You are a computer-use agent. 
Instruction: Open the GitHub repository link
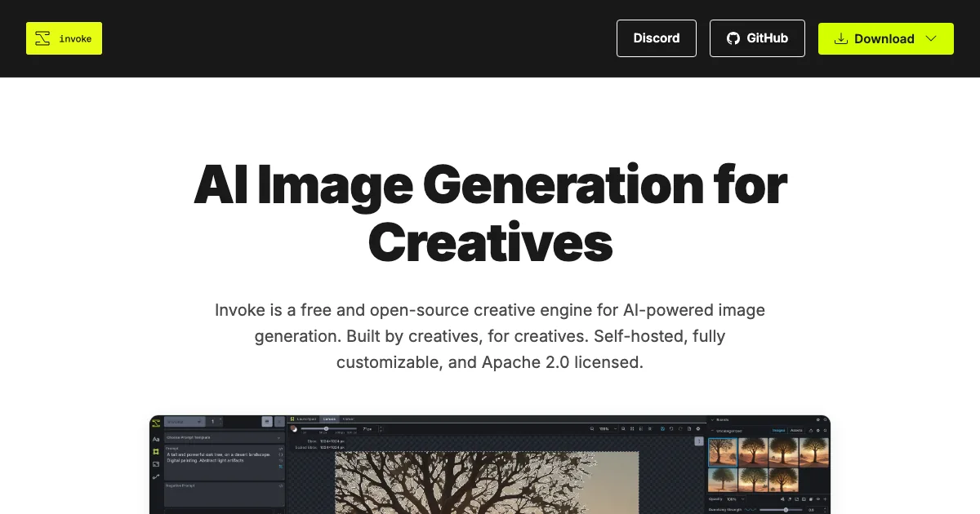757,38
